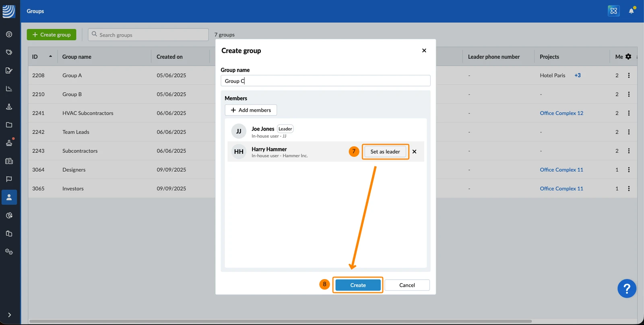Viewport: 644px width, 325px height.
Task: Click the "Hotel Paris" project text
Action: [x=553, y=75]
